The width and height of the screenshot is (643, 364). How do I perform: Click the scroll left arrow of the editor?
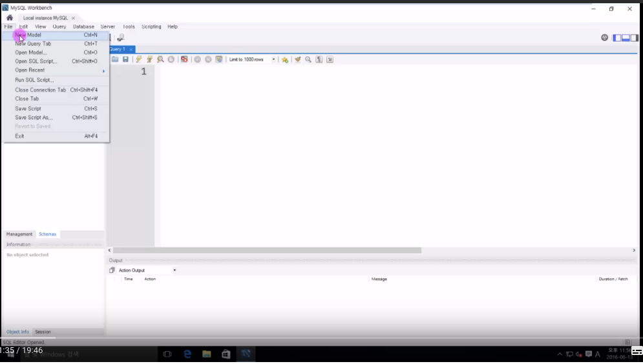point(109,250)
